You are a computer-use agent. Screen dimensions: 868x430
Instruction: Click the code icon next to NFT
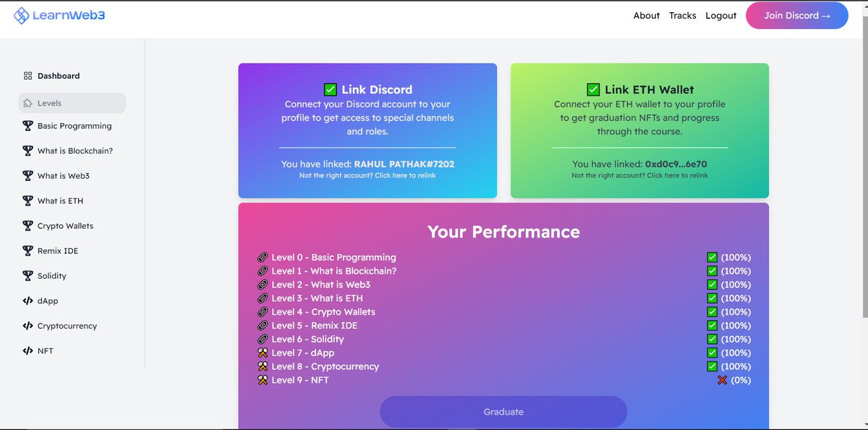tap(26, 350)
